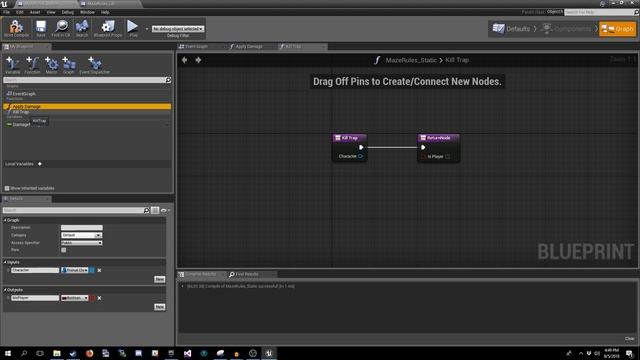Toggle Show inherited variables checkbox
The image size is (640, 360).
[x=7, y=188]
